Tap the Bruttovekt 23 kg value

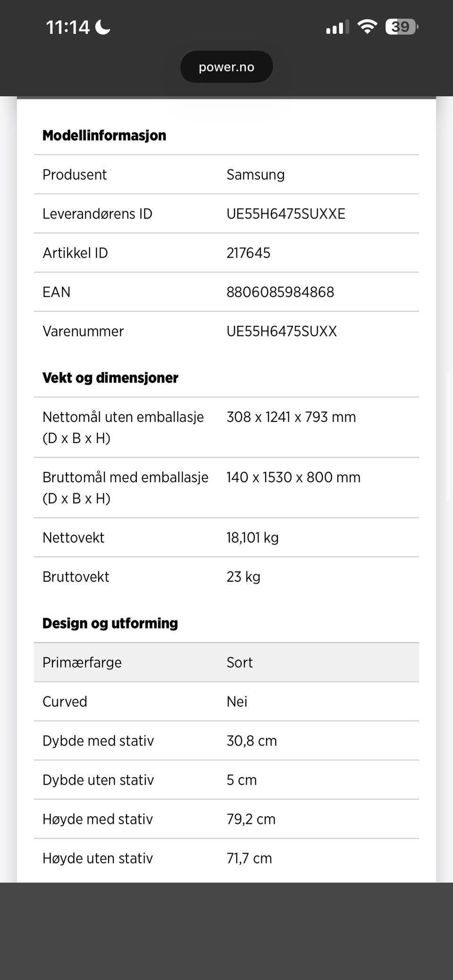[243, 577]
